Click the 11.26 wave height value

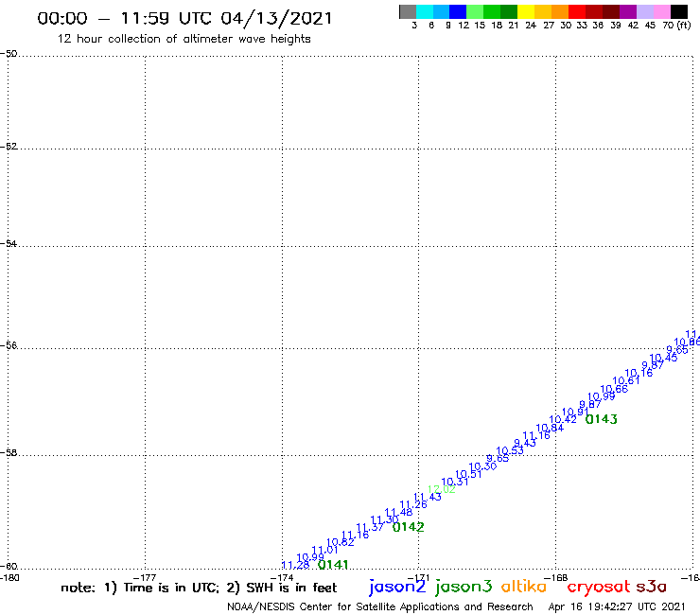[413, 504]
